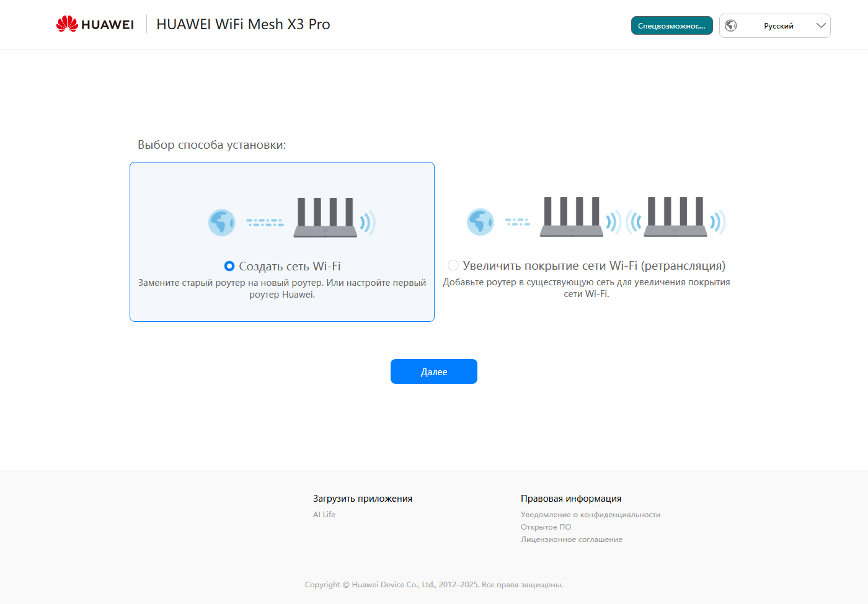Image resolution: width=868 pixels, height=604 pixels.
Task: Click the Правовая информация heading
Action: [x=571, y=499]
